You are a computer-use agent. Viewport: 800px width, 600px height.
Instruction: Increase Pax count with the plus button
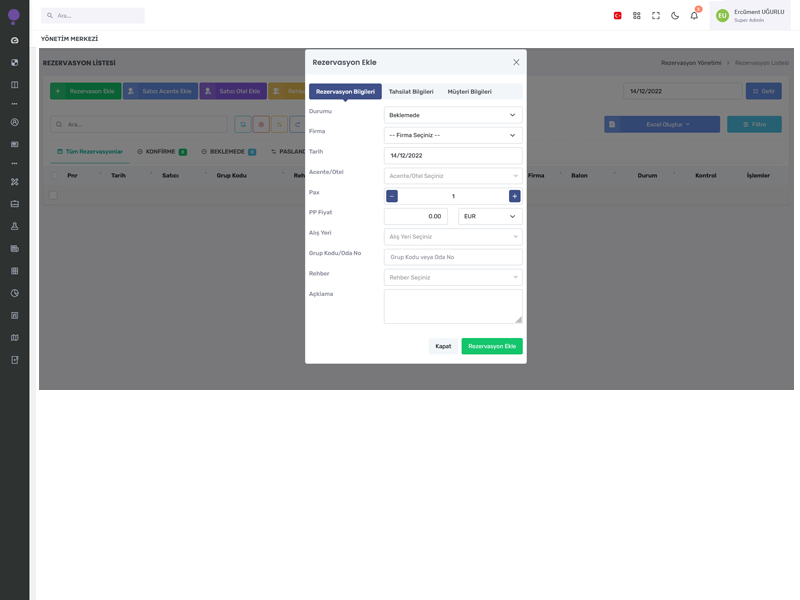click(x=514, y=196)
